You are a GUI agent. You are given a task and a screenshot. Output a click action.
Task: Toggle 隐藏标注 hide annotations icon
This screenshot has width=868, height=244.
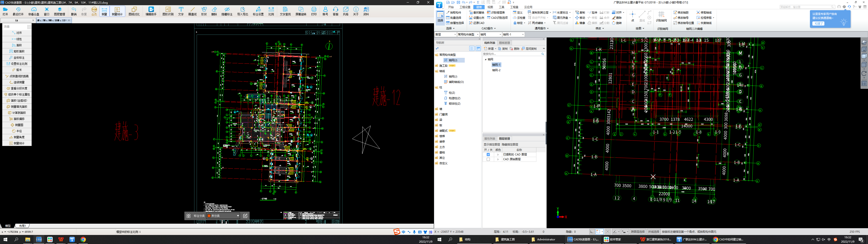tap(227, 11)
